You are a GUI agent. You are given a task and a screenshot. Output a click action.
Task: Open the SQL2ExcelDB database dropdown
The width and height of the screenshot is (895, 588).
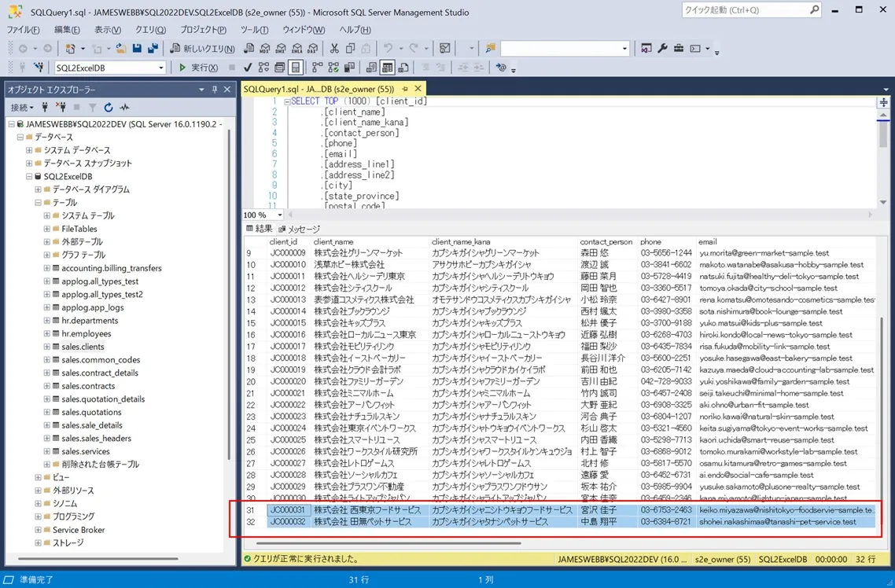point(160,68)
